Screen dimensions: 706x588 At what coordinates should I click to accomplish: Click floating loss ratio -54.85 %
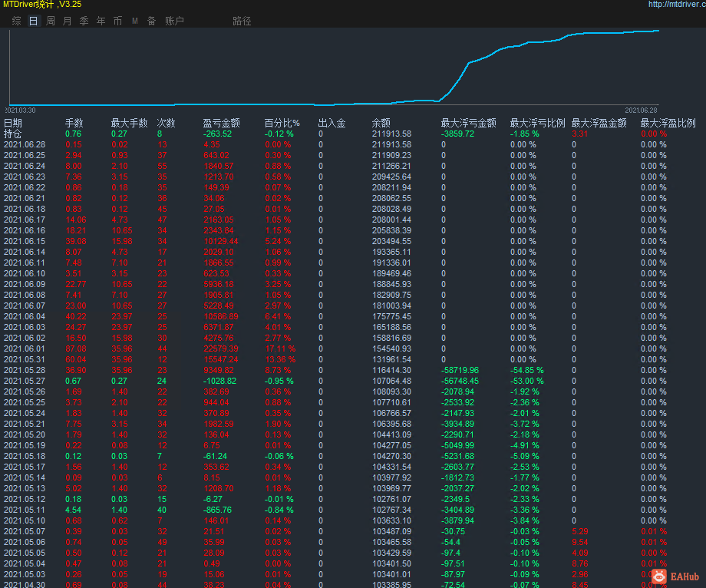pyautogui.click(x=527, y=370)
